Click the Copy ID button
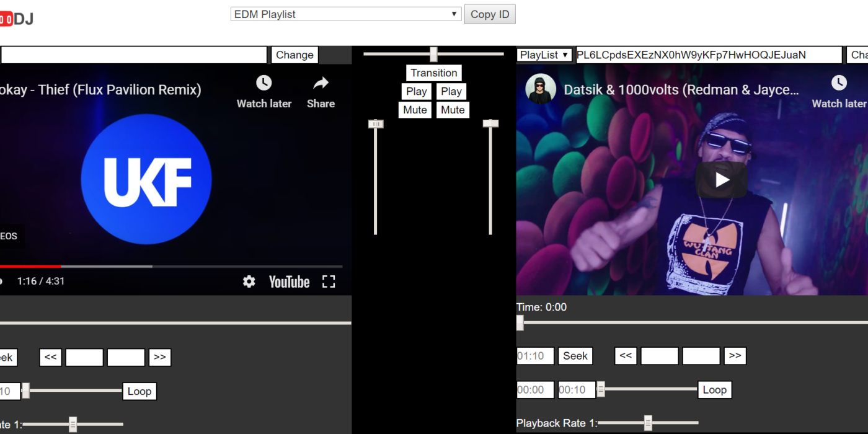This screenshot has height=434, width=868. tap(489, 14)
